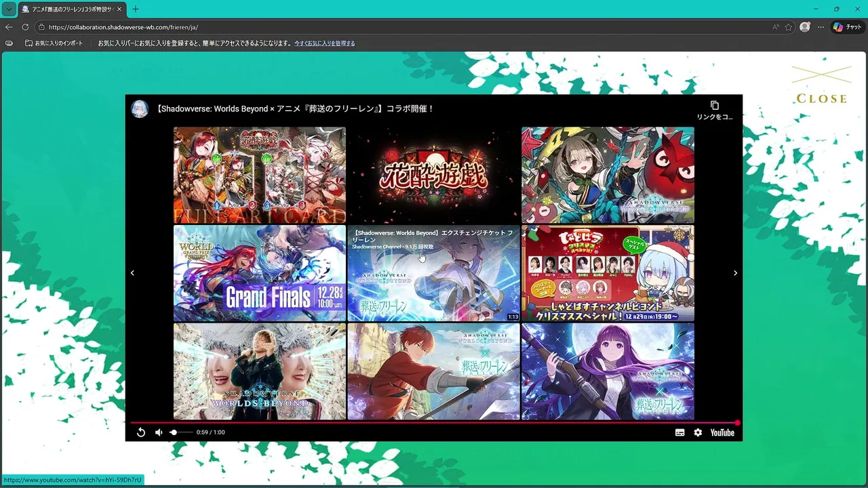Open the クリスマススペシャル video thumbnail

608,273
